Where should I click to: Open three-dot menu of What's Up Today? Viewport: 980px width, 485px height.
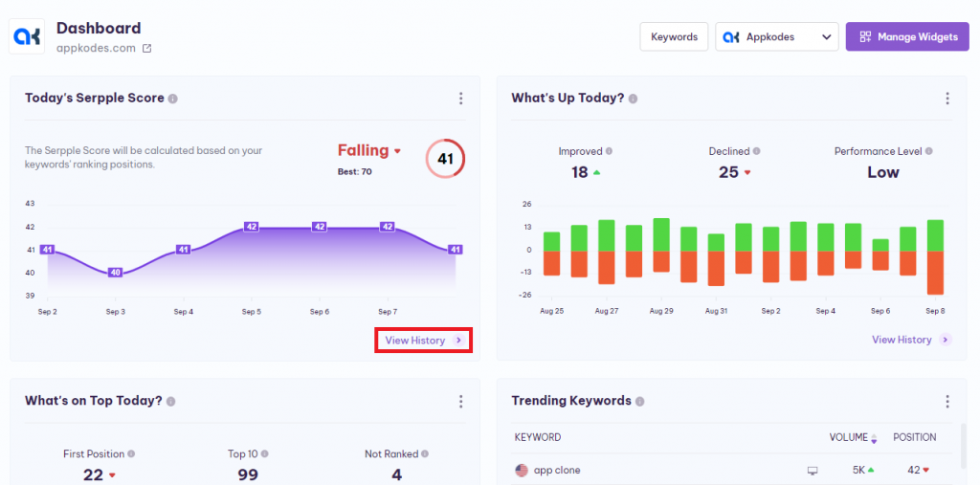click(947, 99)
